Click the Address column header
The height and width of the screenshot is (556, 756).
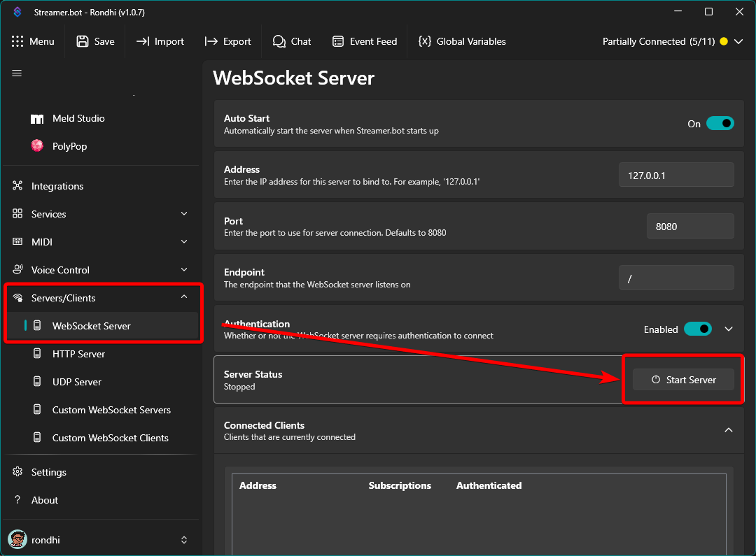(258, 485)
